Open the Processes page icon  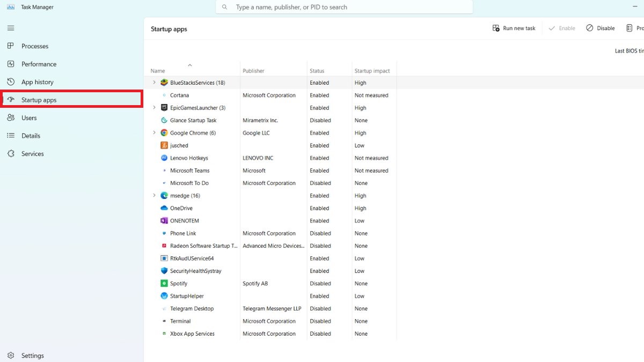coord(11,46)
